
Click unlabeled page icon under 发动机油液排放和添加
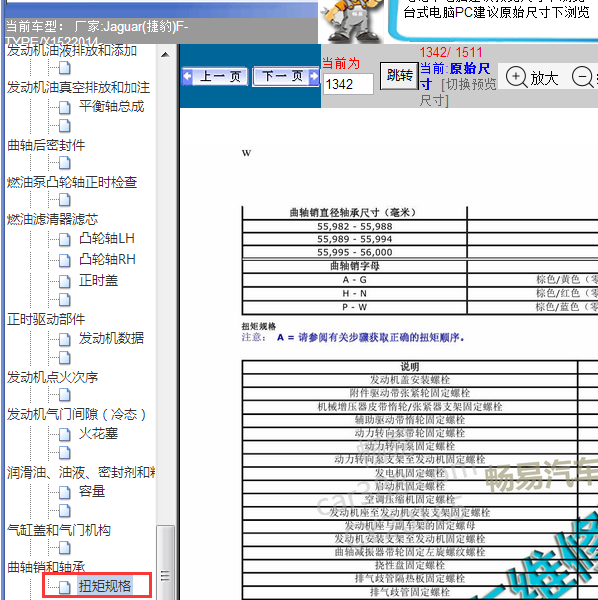pos(65,68)
